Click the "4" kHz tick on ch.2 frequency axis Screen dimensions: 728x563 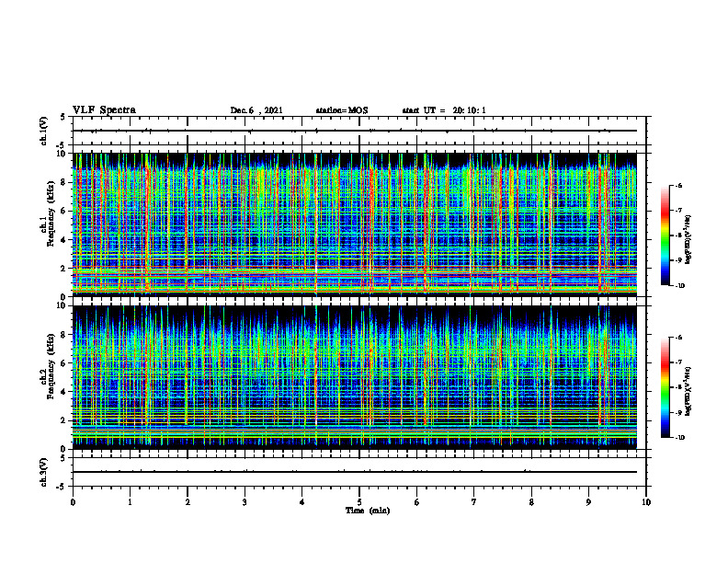click(63, 392)
